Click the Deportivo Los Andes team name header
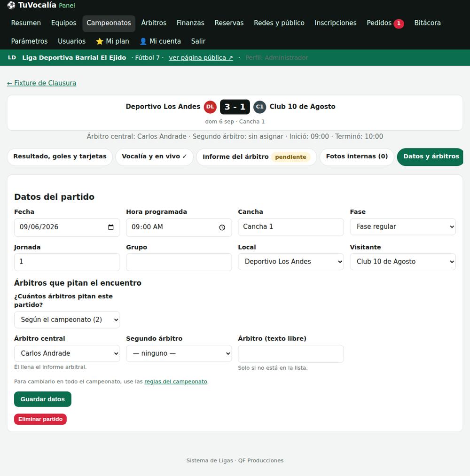The height and width of the screenshot is (476, 470). [163, 107]
